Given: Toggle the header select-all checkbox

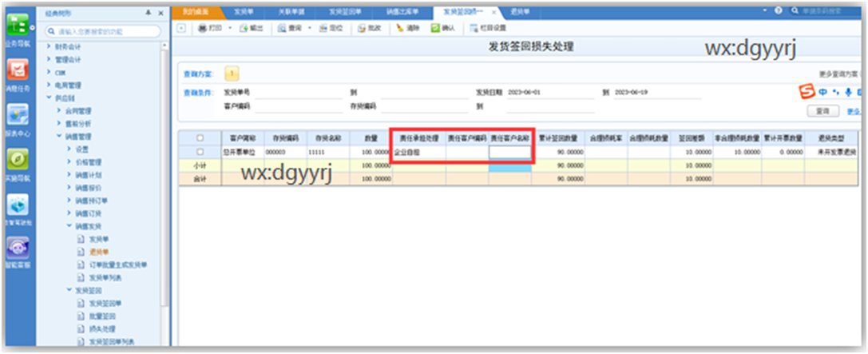Looking at the screenshot, I should click(200, 138).
